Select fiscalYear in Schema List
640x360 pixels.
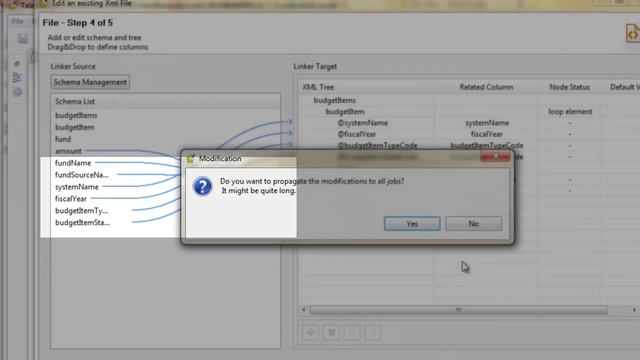(x=71, y=199)
